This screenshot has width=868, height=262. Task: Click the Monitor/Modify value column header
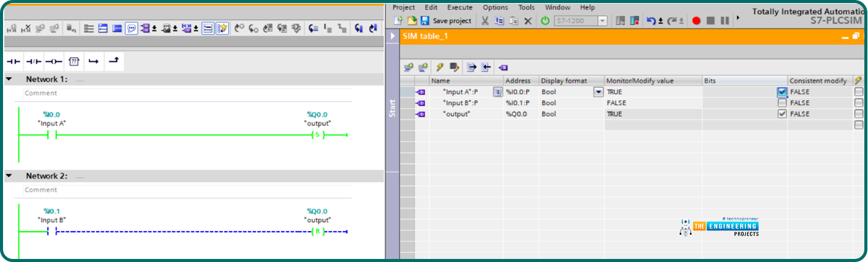pos(653,80)
